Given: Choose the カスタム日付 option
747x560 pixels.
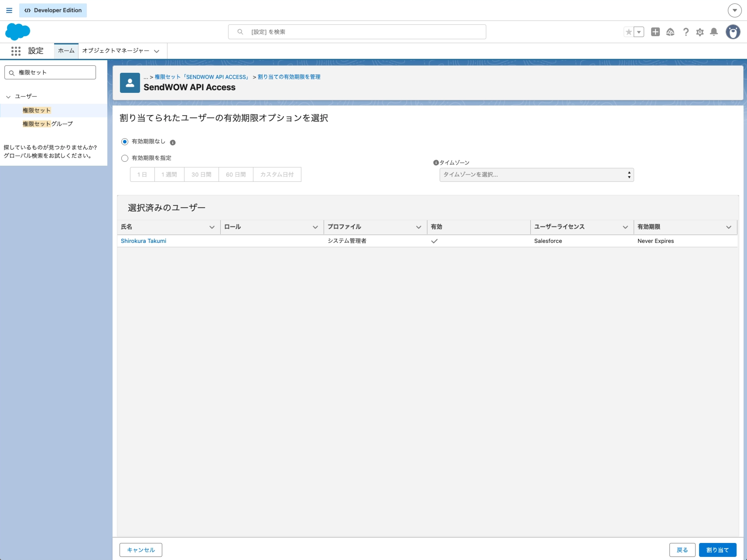Looking at the screenshot, I should tap(277, 174).
